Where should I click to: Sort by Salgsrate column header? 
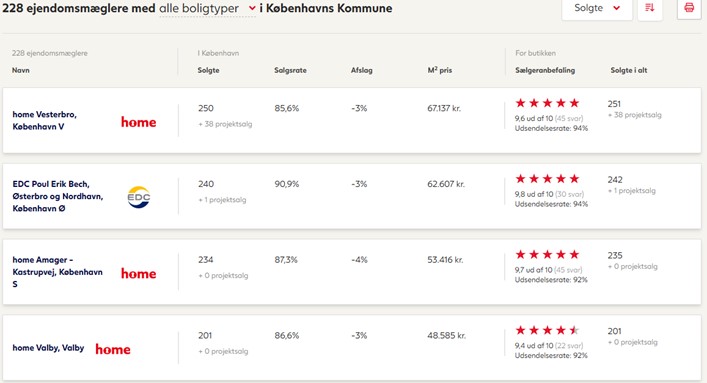click(290, 70)
